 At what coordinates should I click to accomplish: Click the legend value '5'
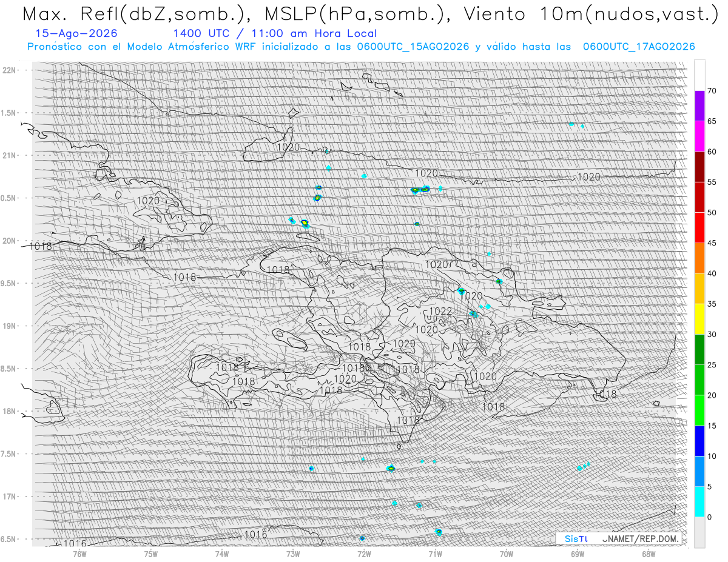[x=709, y=486]
